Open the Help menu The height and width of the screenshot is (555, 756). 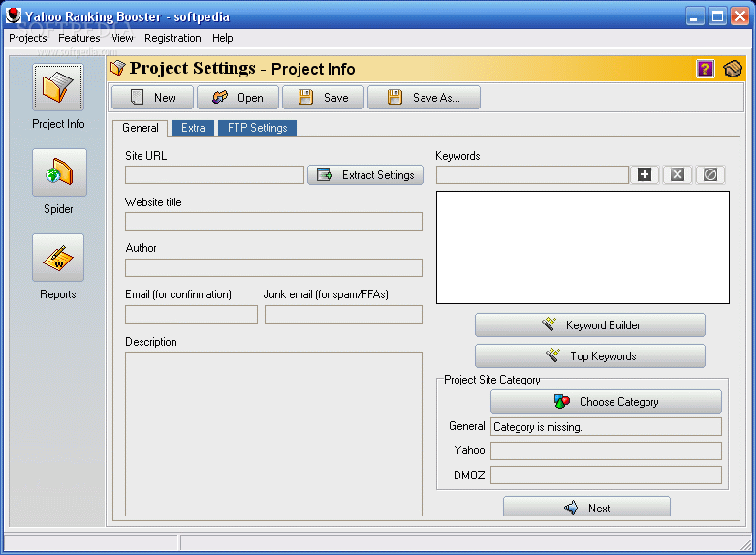tap(223, 38)
